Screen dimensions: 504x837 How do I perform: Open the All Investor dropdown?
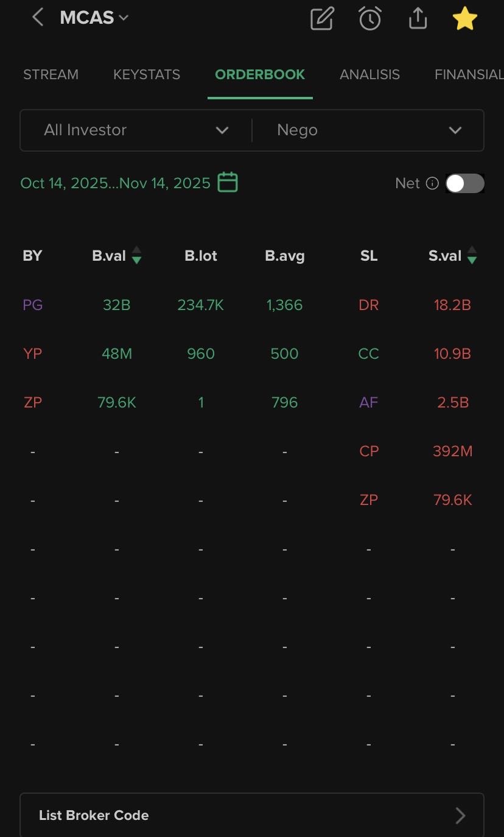tap(136, 130)
